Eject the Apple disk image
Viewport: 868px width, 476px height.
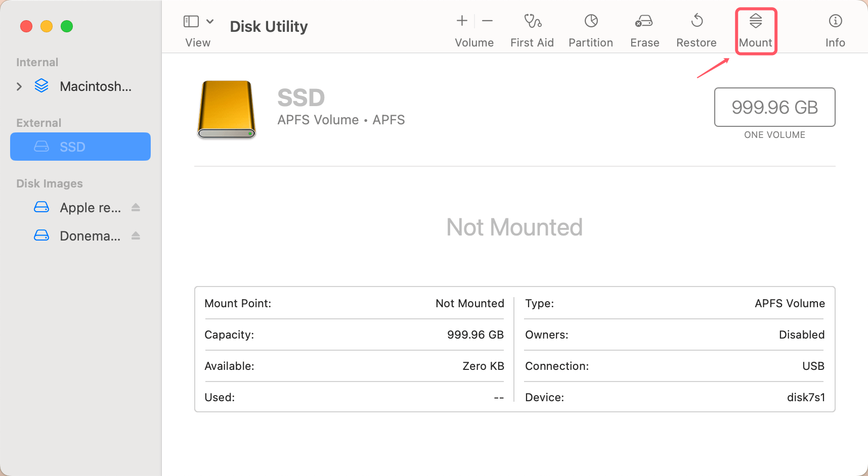coord(136,208)
